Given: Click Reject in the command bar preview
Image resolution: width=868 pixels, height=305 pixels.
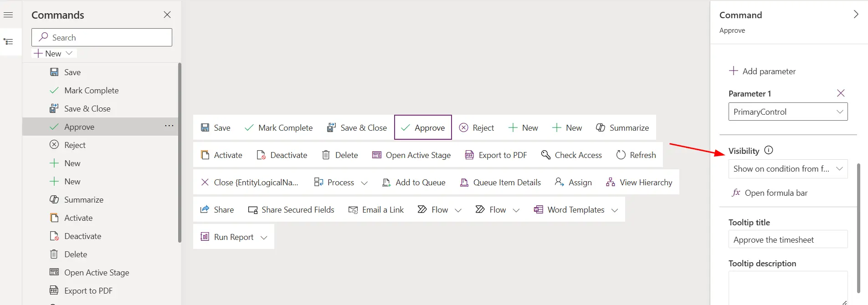Looking at the screenshot, I should (476, 127).
